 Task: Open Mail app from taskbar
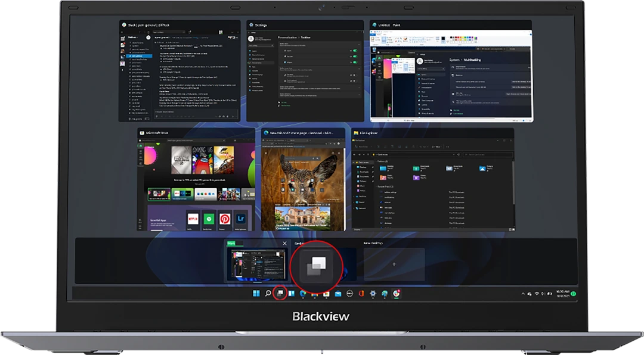[338, 294]
